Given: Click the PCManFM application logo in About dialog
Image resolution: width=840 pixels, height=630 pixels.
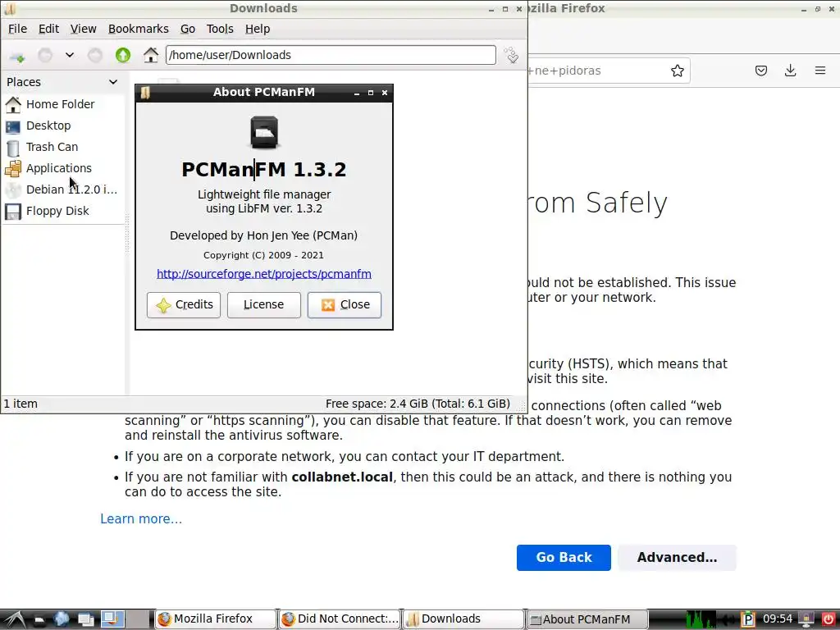Looking at the screenshot, I should click(x=264, y=132).
